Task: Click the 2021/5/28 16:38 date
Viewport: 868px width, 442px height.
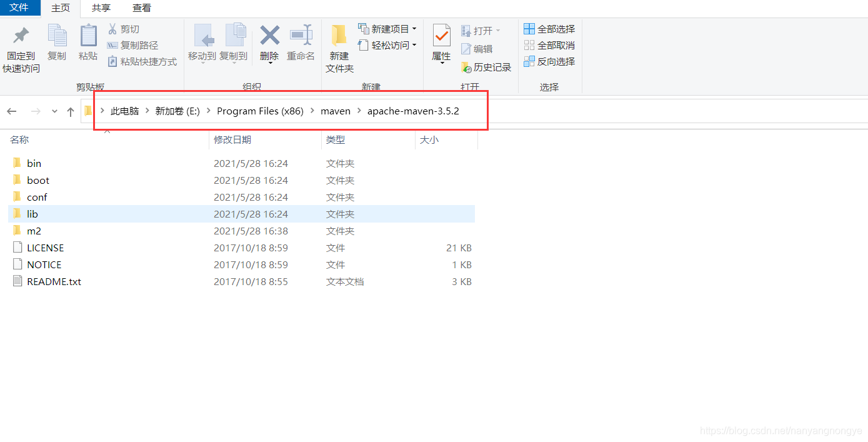Action: (251, 231)
